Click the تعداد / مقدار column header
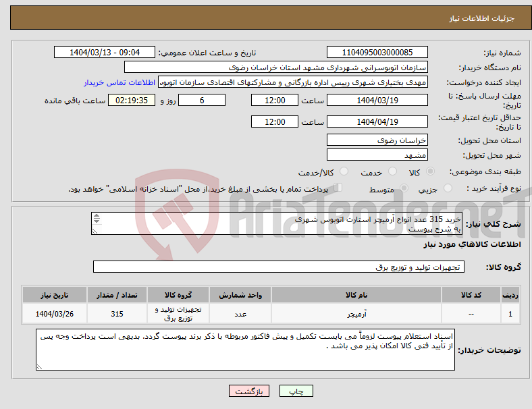 (x=117, y=295)
